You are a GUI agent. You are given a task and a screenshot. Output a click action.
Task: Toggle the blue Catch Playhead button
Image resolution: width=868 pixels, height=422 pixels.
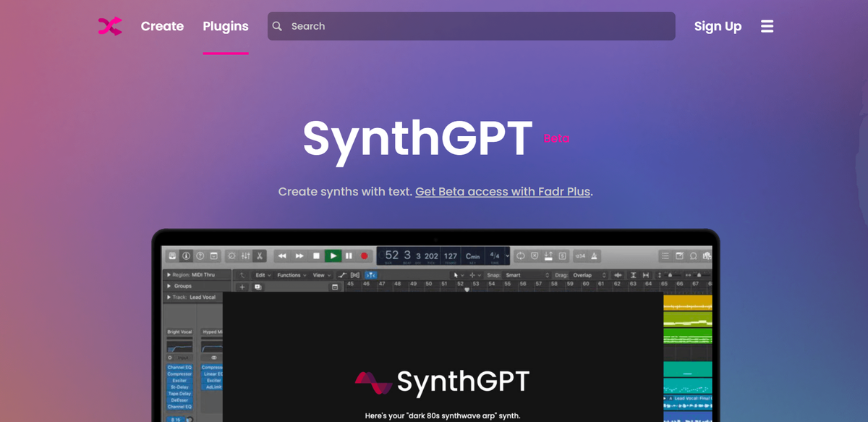click(370, 275)
